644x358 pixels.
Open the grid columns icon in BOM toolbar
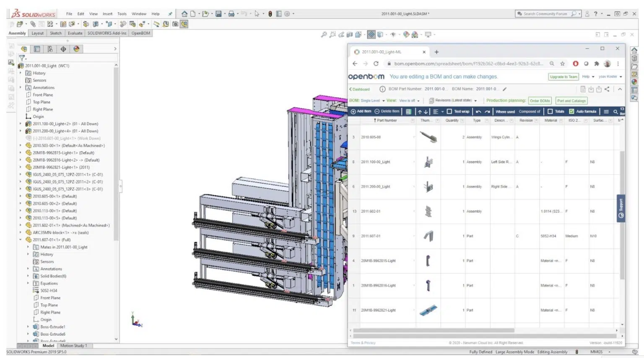pyautogui.click(x=408, y=111)
